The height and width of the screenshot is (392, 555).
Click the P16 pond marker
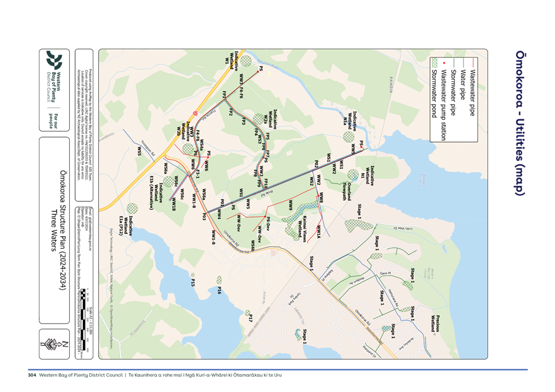click(x=219, y=280)
